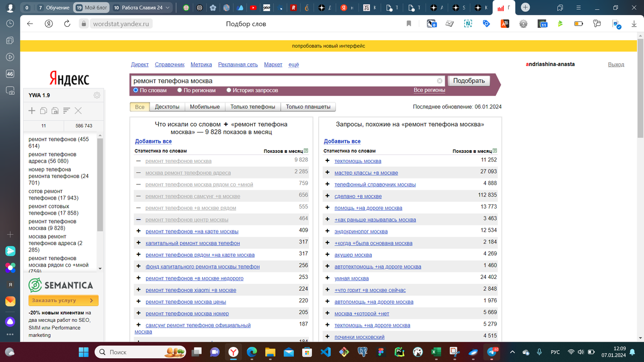This screenshot has height=362, width=644.
Task: Open Yandex Mail icon in browser sidebar
Action: [10, 301]
